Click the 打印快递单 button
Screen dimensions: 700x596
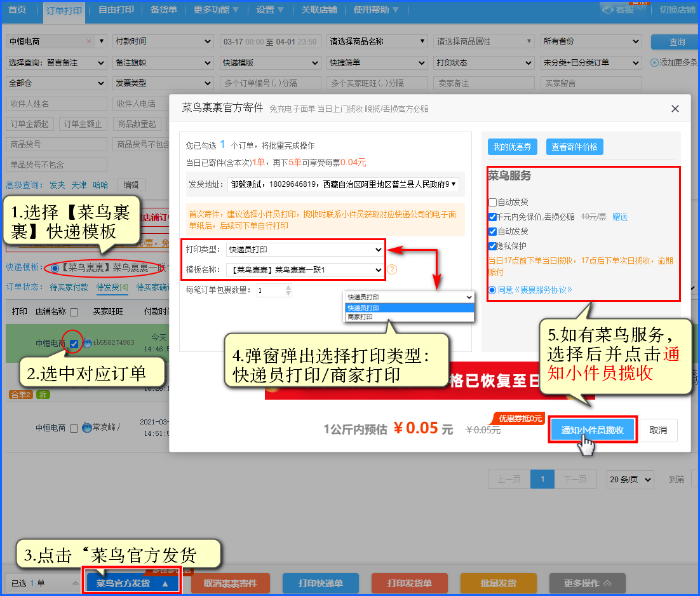(x=321, y=583)
